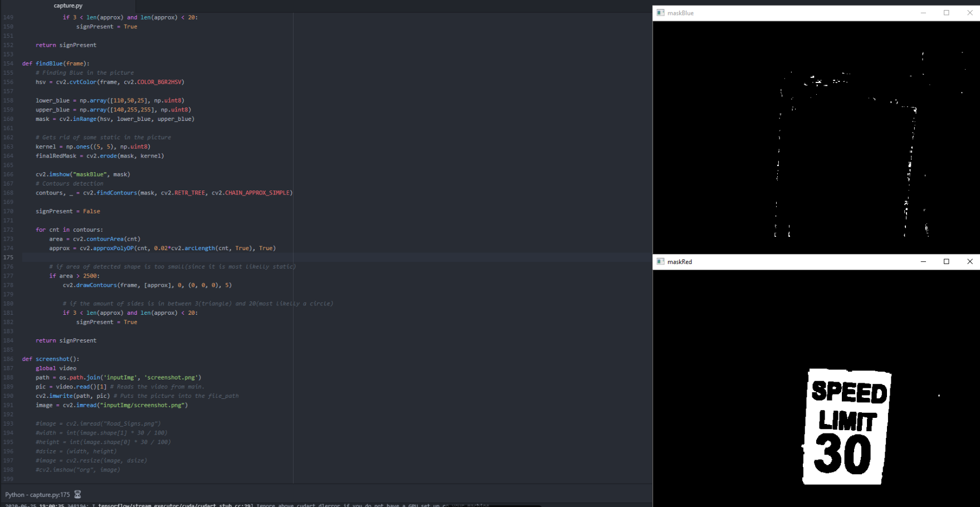The height and width of the screenshot is (507, 980).
Task: Click the 'kernel = np.ones' line
Action: [x=93, y=147]
